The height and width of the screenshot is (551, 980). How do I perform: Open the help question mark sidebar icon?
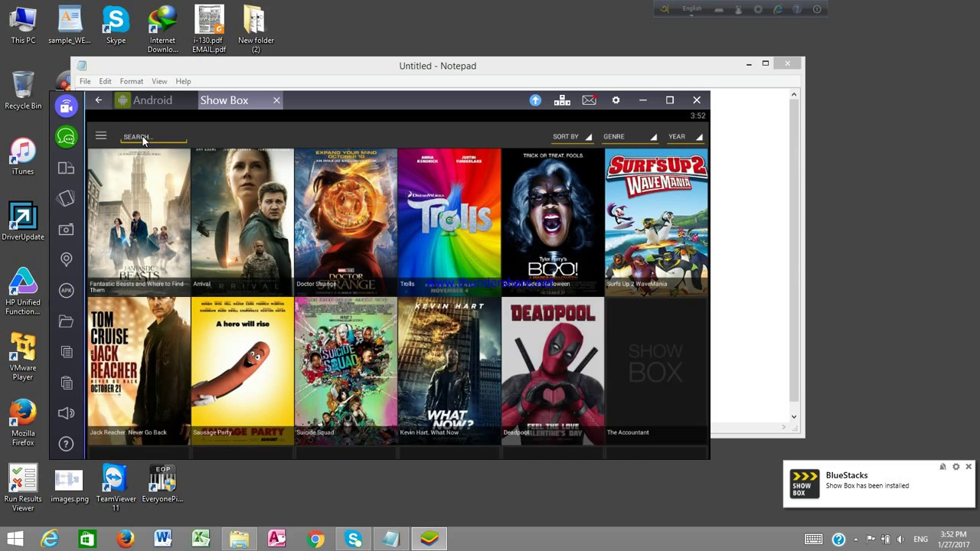67,444
